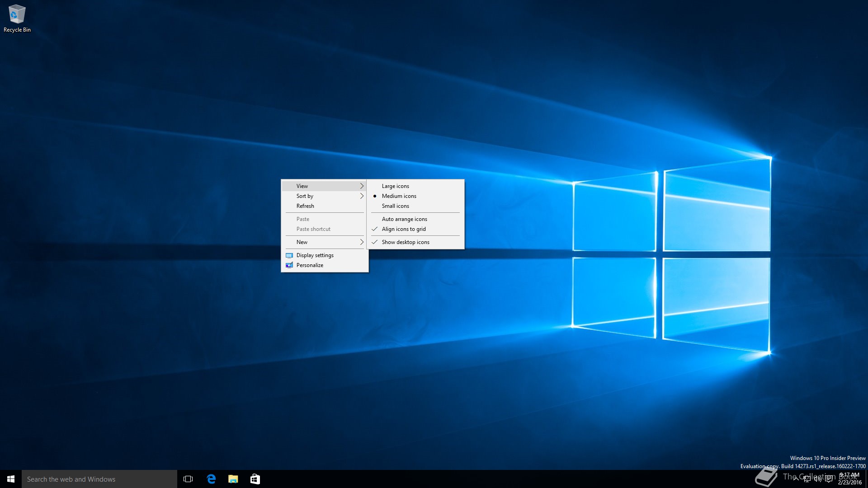Enable Auto arrange icons
868x488 pixels.
pyautogui.click(x=415, y=219)
